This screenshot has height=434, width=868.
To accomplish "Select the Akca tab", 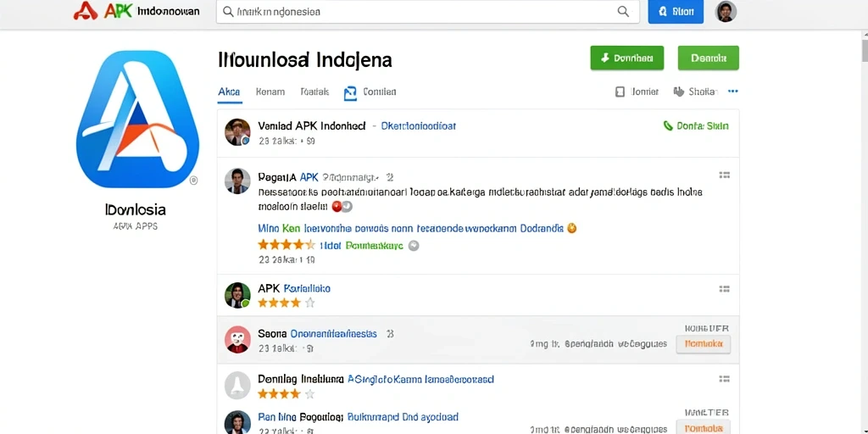I will pos(229,92).
